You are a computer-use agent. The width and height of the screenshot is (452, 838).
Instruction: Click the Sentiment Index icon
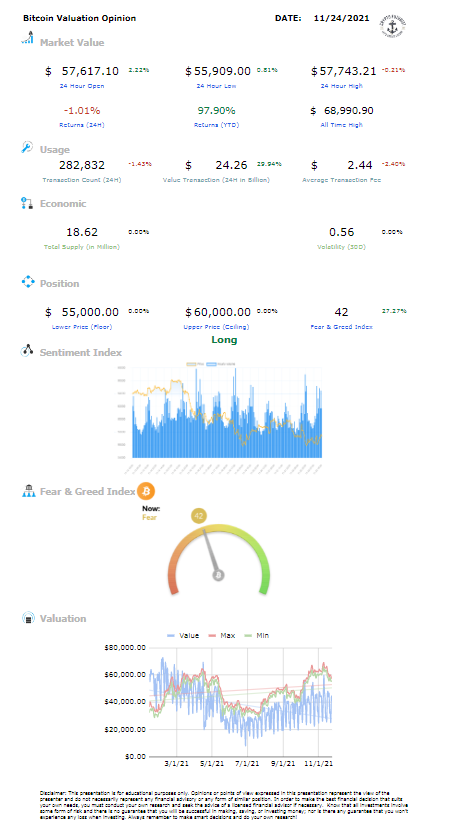pos(27,351)
